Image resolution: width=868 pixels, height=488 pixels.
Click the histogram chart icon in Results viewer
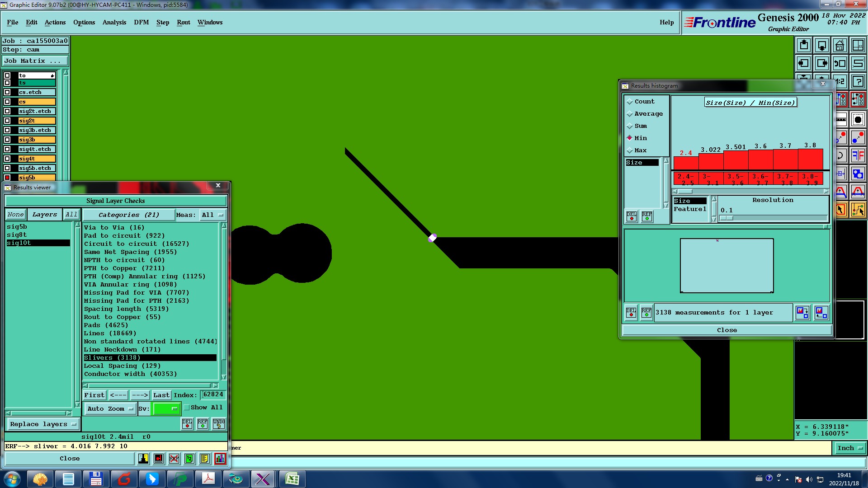[220, 459]
